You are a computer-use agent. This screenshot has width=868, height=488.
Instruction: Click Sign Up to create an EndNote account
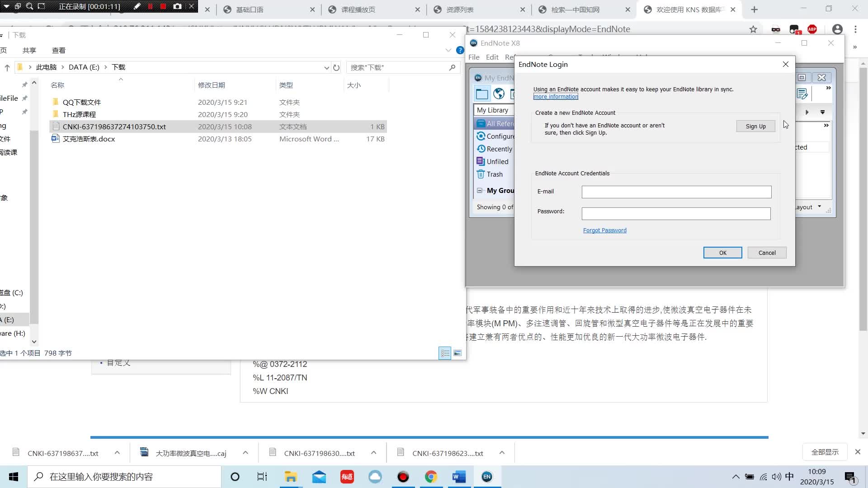755,126
